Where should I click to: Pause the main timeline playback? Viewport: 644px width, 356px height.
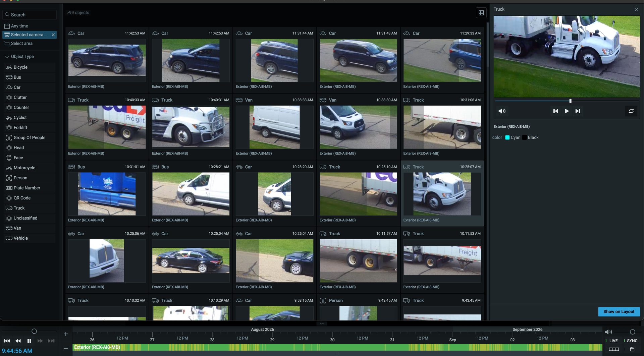[29, 341]
